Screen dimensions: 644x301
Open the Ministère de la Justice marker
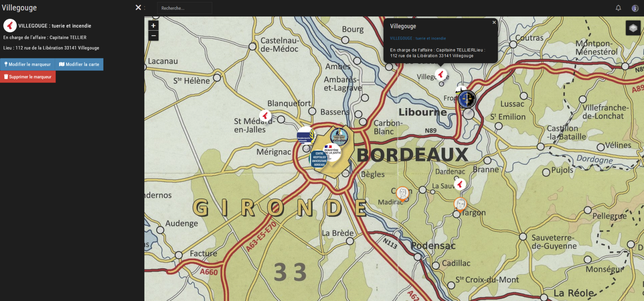click(x=333, y=152)
